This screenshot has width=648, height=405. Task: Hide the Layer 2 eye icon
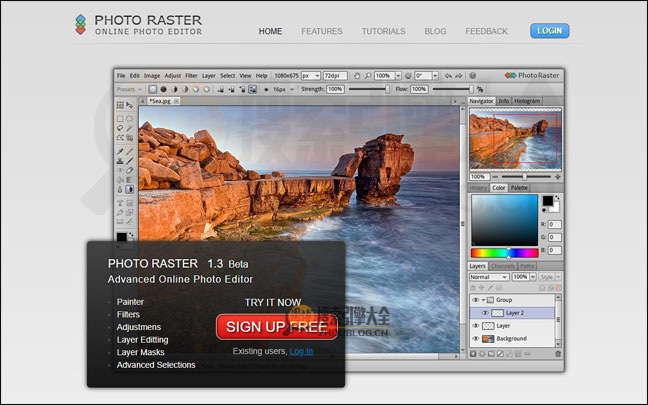tap(485, 313)
